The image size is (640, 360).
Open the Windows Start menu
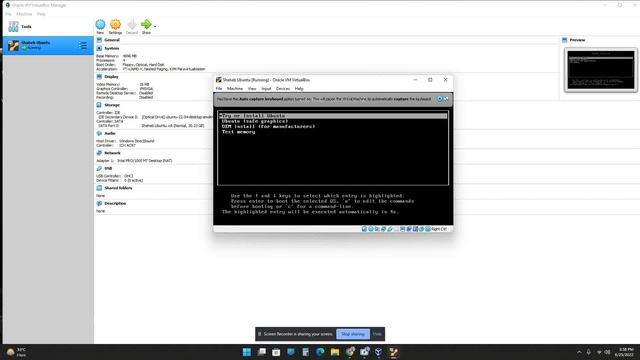247,352
